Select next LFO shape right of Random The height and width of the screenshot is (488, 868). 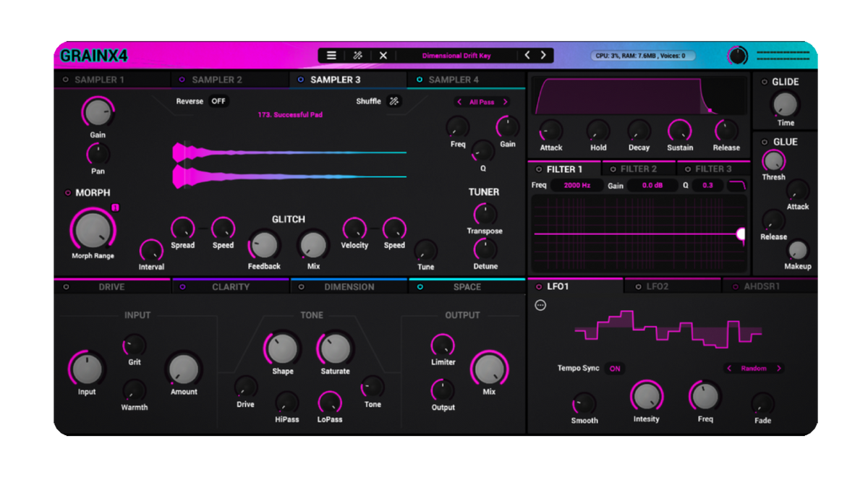[779, 368]
